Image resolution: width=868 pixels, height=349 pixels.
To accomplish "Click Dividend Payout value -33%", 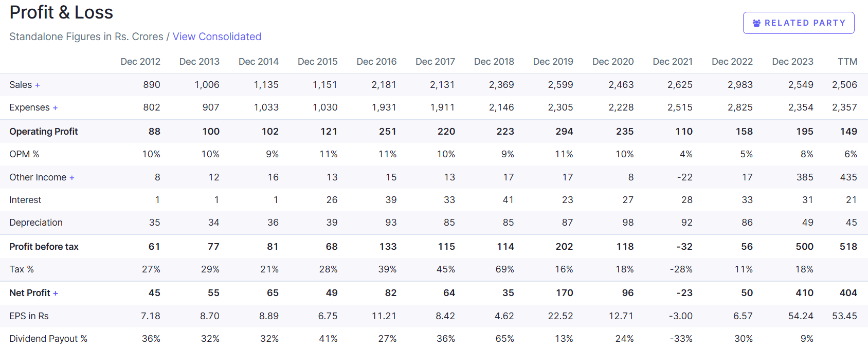I will click(x=681, y=339).
